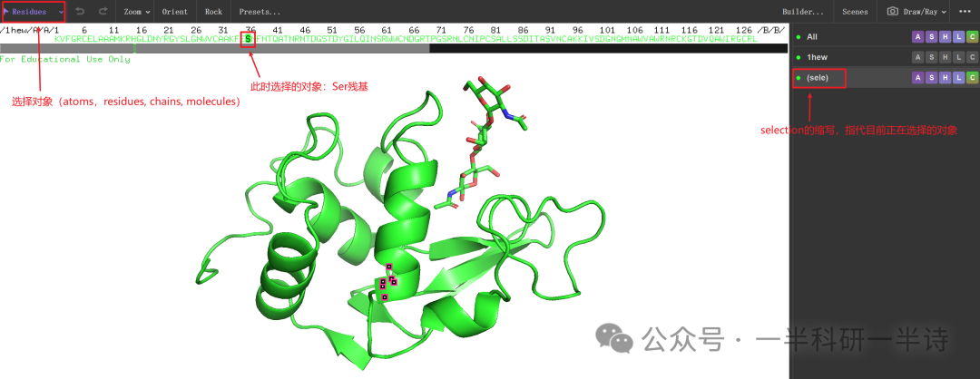This screenshot has width=980, height=379.
Task: Click the sugar ligand stick model
Action: 483,142
